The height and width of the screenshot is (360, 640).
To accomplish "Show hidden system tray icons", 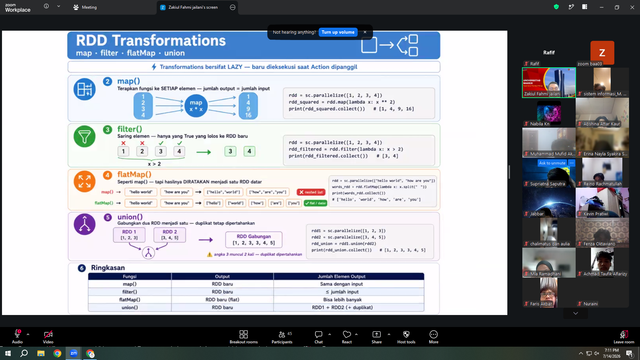I will (x=580, y=353).
